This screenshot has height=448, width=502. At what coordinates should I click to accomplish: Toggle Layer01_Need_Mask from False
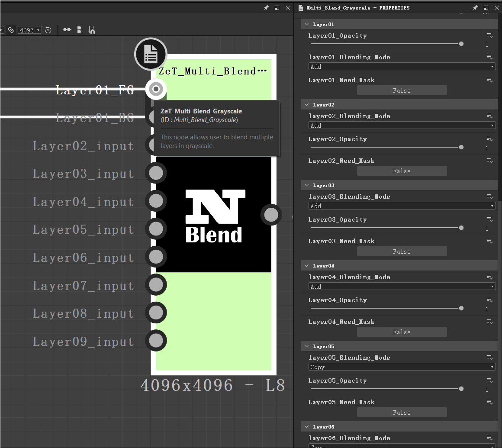402,90
